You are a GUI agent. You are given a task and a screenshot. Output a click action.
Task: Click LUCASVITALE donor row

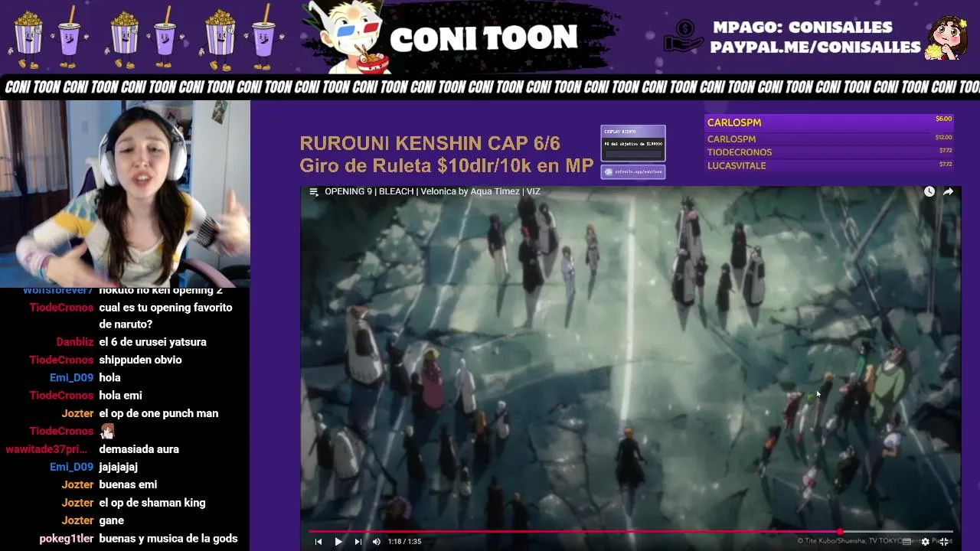[x=829, y=165]
